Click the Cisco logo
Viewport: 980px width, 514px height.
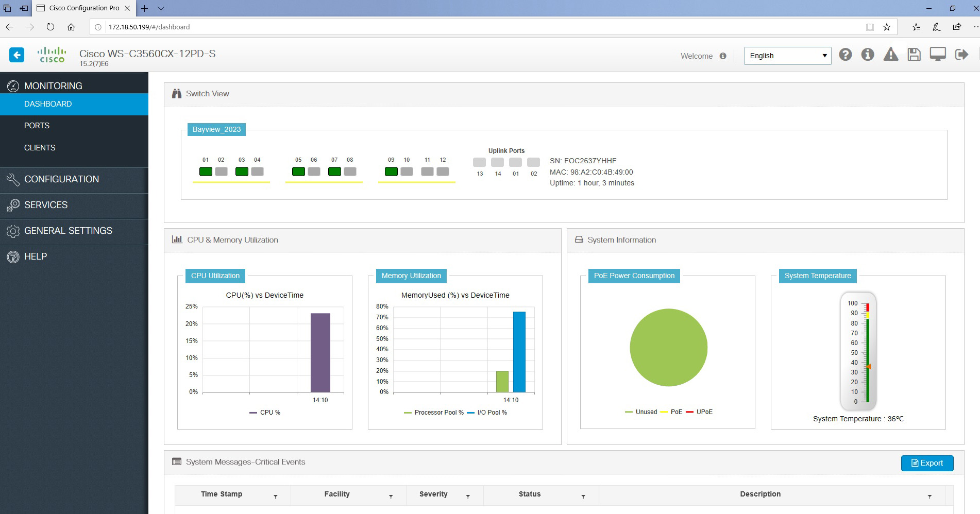52,55
